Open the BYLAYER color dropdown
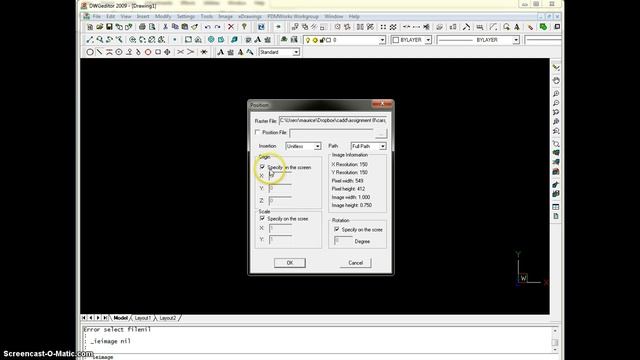640x360 pixels. pyautogui.click(x=428, y=40)
